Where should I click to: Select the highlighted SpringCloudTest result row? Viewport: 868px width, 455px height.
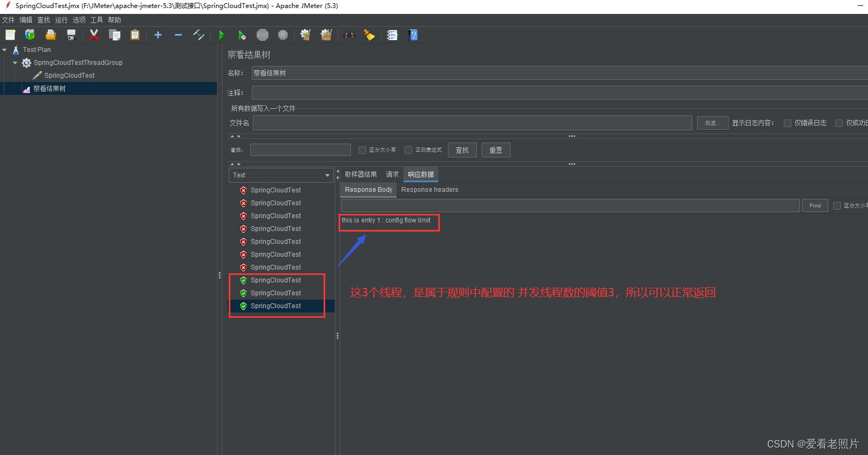[282, 306]
